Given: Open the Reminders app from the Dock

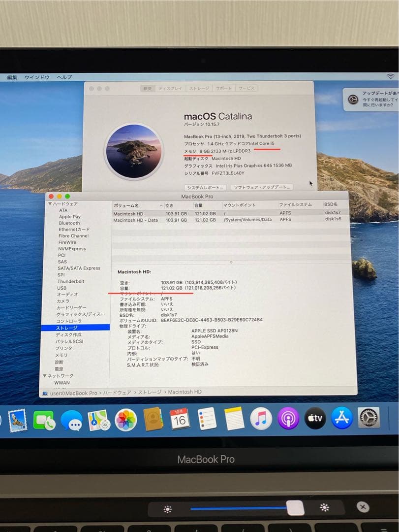Looking at the screenshot, I should 208,419.
